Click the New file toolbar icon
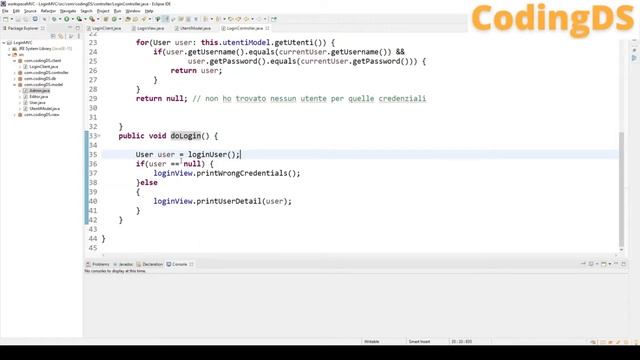The height and width of the screenshot is (360, 640). click(6, 19)
